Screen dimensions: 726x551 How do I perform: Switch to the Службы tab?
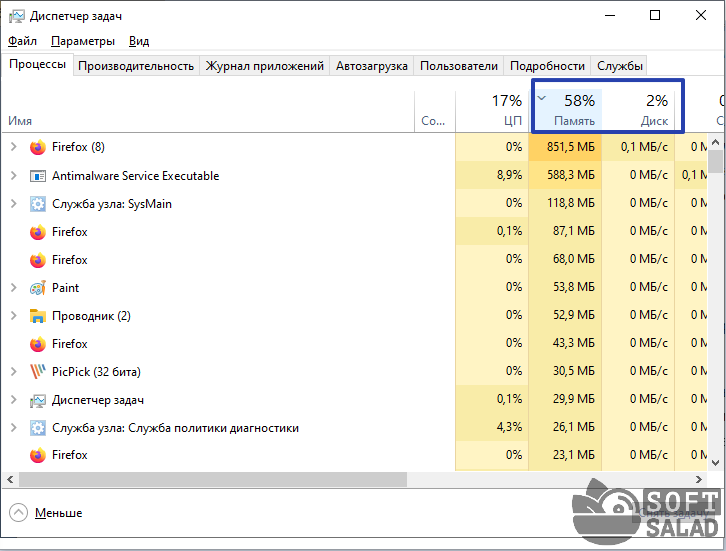tap(620, 66)
